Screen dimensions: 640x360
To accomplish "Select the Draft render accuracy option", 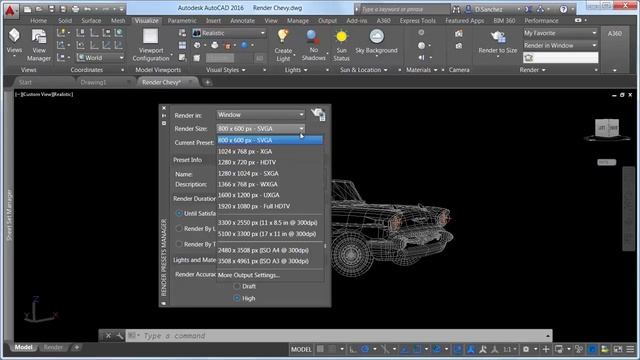I will pyautogui.click(x=236, y=286).
